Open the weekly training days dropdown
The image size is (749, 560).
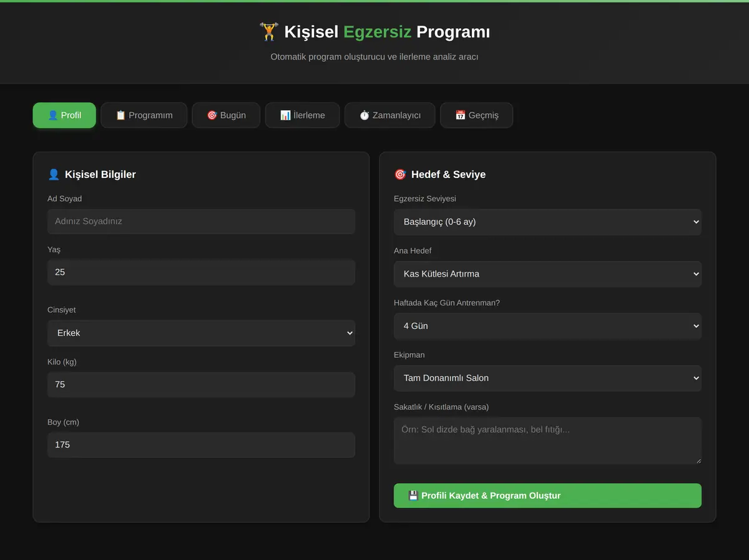tap(547, 326)
